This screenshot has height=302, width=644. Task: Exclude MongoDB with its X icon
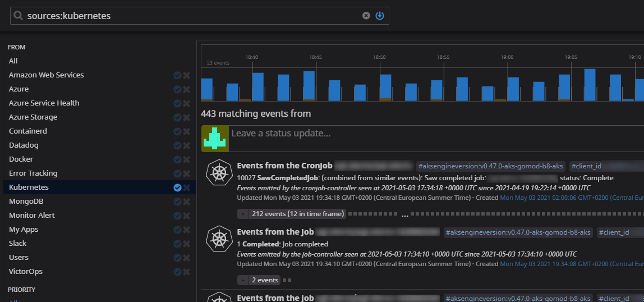coord(186,202)
